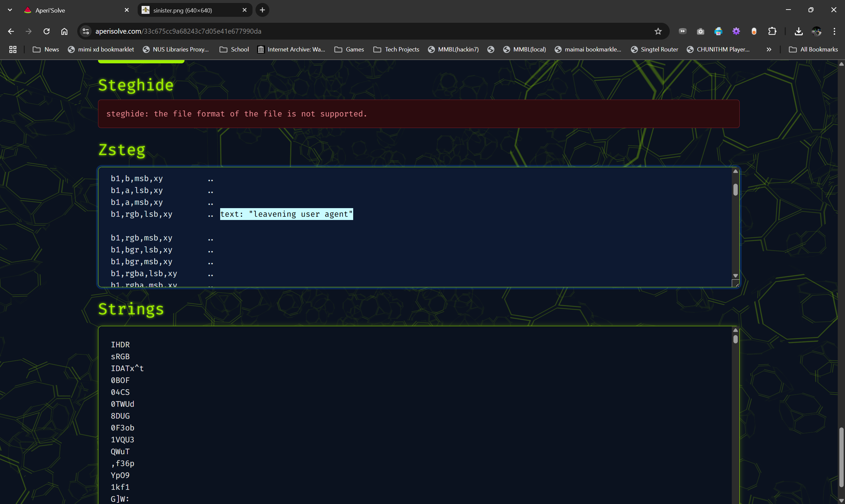Image resolution: width=845 pixels, height=504 pixels.
Task: Open the apps grid in bookmarks bar
Action: [13, 49]
